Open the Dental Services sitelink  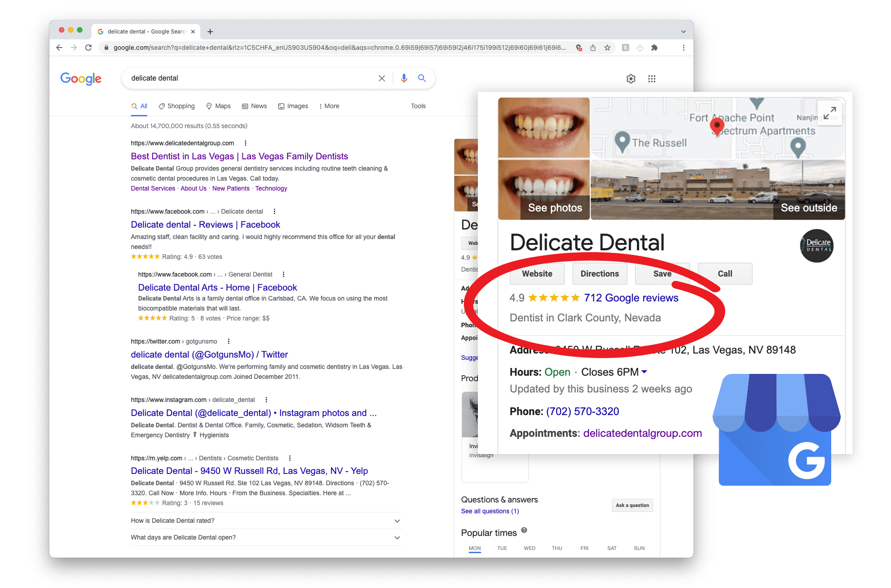(x=153, y=188)
